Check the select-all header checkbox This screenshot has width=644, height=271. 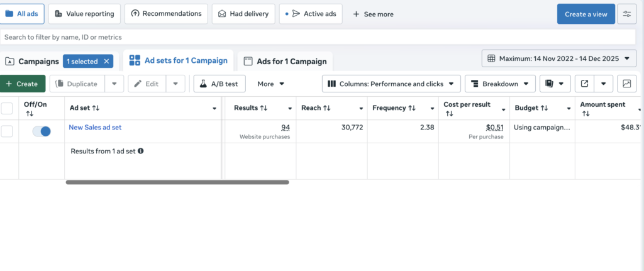click(7, 108)
